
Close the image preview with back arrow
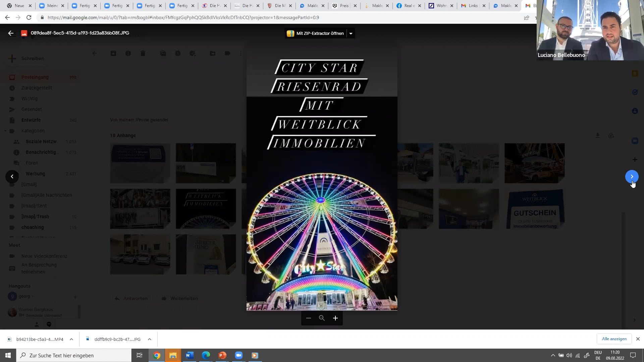(x=11, y=33)
